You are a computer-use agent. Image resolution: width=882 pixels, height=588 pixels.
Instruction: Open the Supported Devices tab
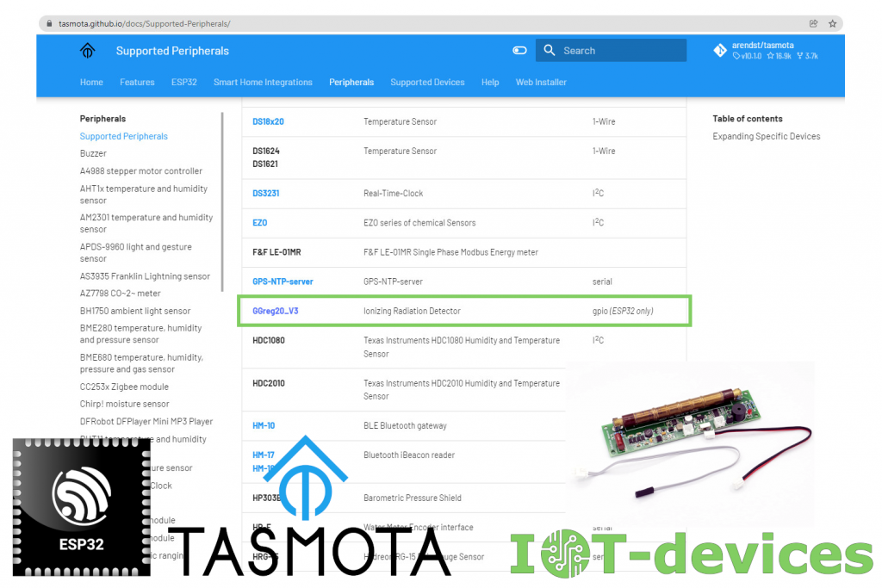pos(427,82)
